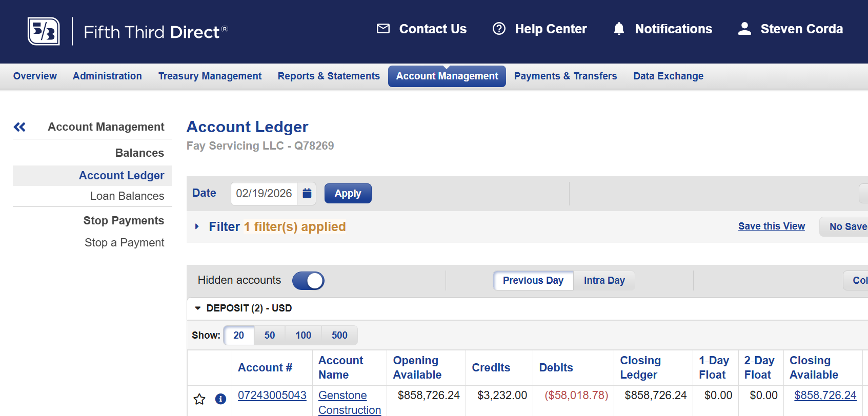
Task: Click the Steven Corda user profile icon
Action: point(744,29)
